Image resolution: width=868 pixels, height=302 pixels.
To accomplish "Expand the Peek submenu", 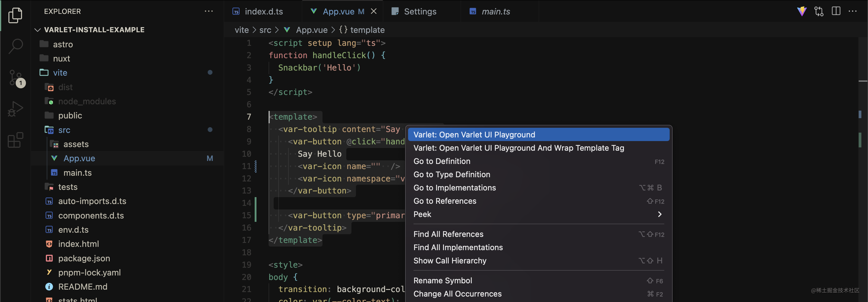I will (539, 214).
